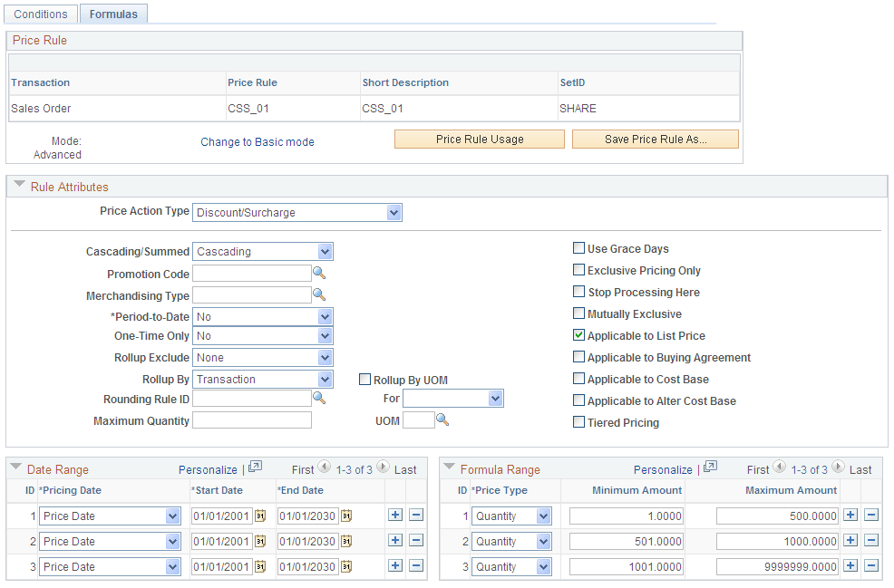Click the Maximum Quantity input field
The height and width of the screenshot is (588, 894).
click(x=252, y=420)
